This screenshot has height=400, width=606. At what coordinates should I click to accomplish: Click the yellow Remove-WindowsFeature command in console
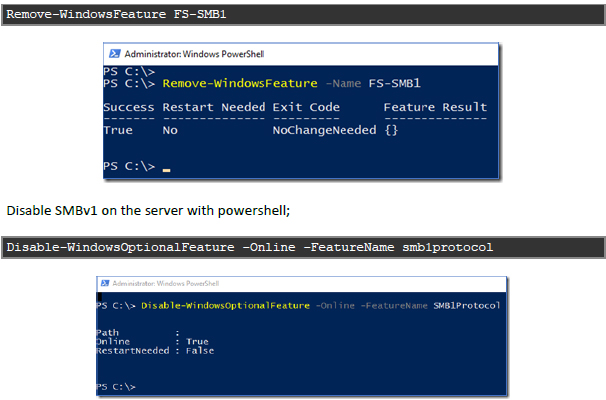coord(240,83)
